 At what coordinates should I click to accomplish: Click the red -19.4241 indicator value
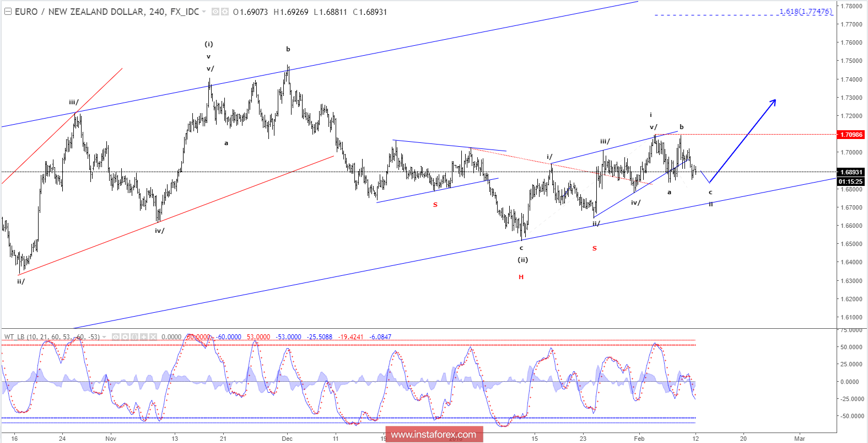coord(351,337)
